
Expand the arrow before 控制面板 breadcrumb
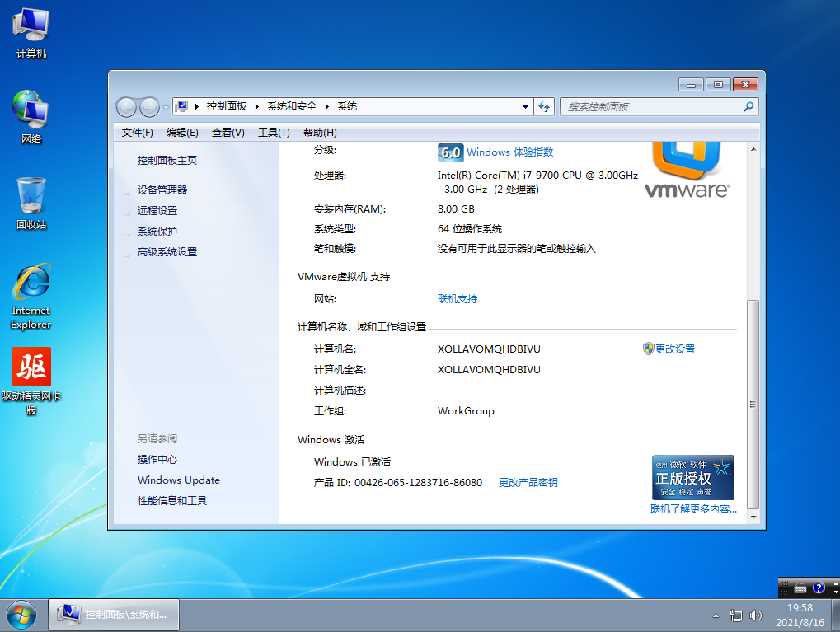(x=197, y=106)
